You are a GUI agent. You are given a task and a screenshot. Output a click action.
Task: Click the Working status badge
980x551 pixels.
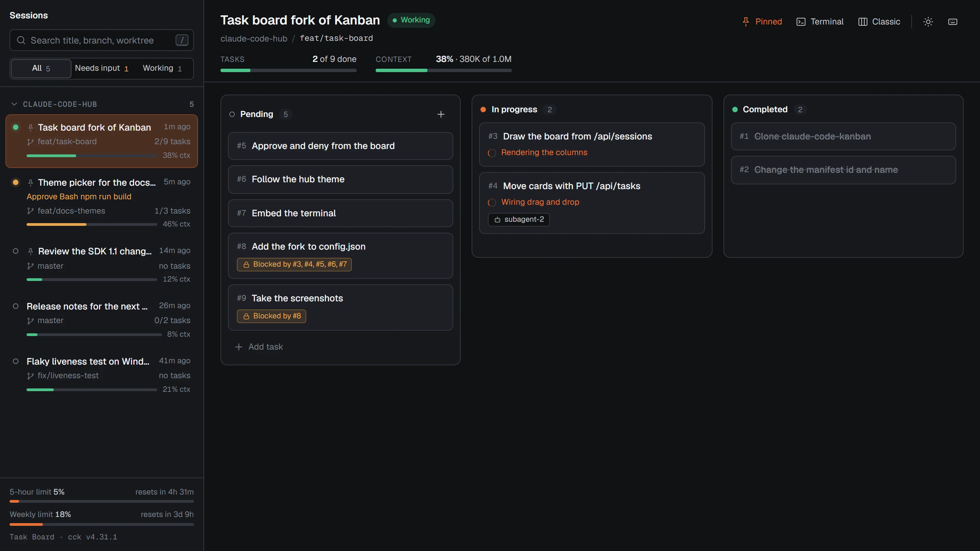[x=411, y=20]
